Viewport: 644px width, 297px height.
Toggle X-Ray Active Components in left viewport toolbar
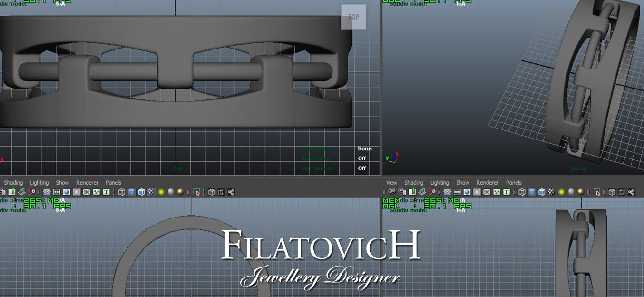coord(221,192)
